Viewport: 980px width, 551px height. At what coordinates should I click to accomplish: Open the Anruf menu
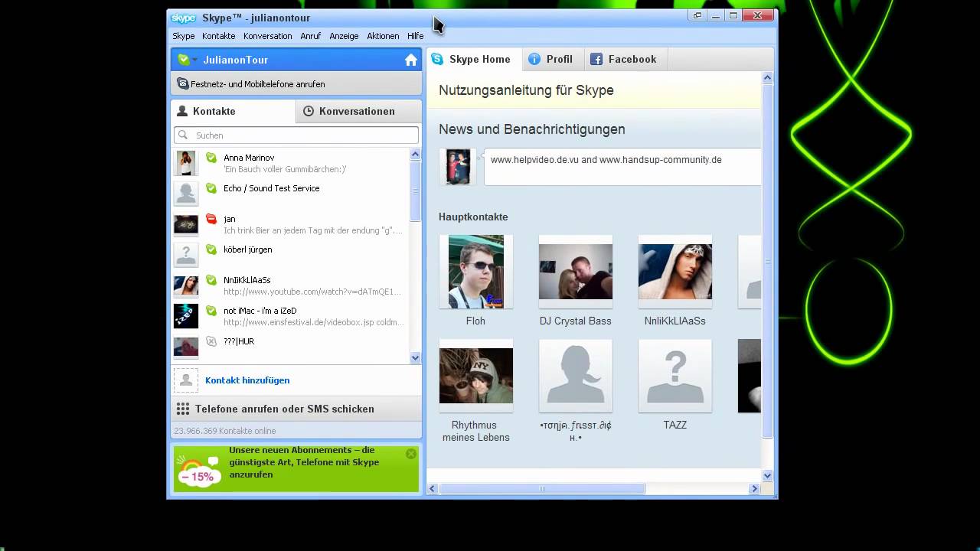click(311, 36)
